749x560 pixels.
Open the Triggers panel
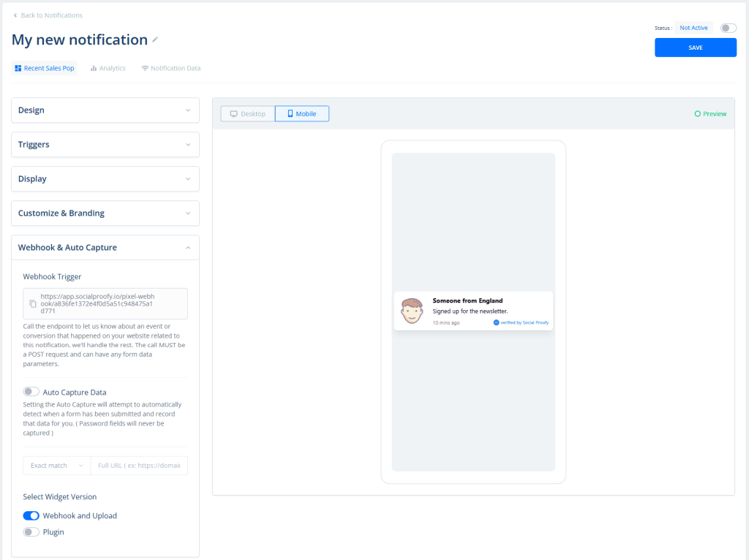click(105, 144)
